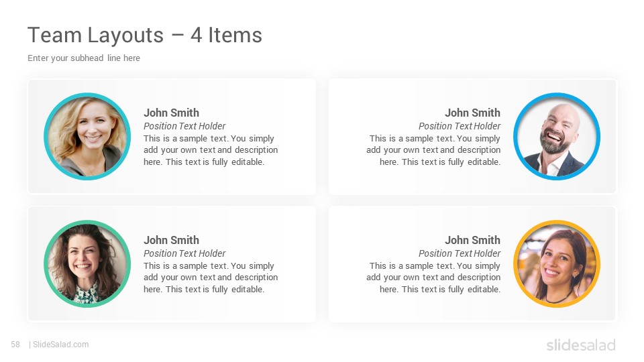Select Position Text Holder in bottom-right card
Image resolution: width=644 pixels, height=362 pixels.
pyautogui.click(x=460, y=253)
